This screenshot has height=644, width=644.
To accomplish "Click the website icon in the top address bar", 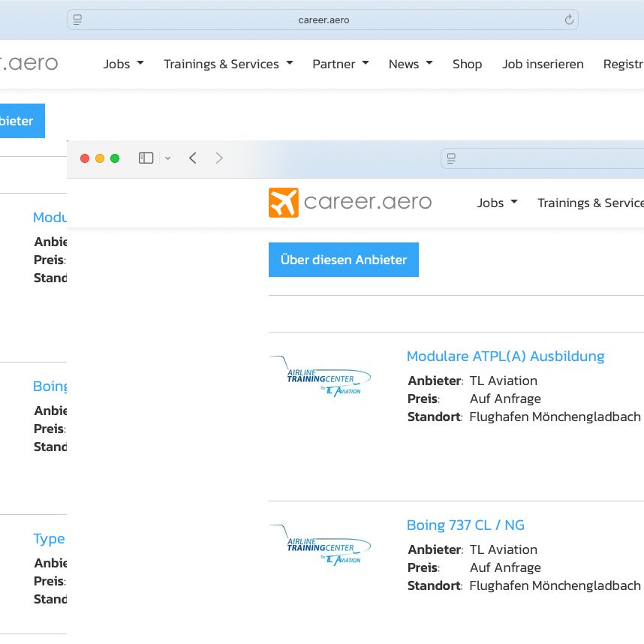I will click(77, 20).
